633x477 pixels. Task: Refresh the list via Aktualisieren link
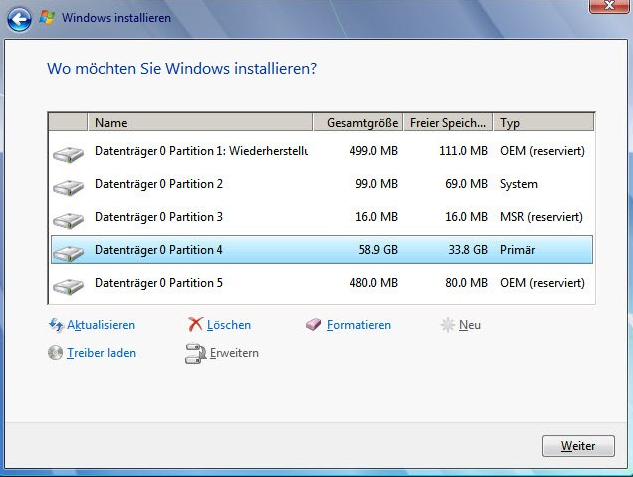[x=101, y=325]
